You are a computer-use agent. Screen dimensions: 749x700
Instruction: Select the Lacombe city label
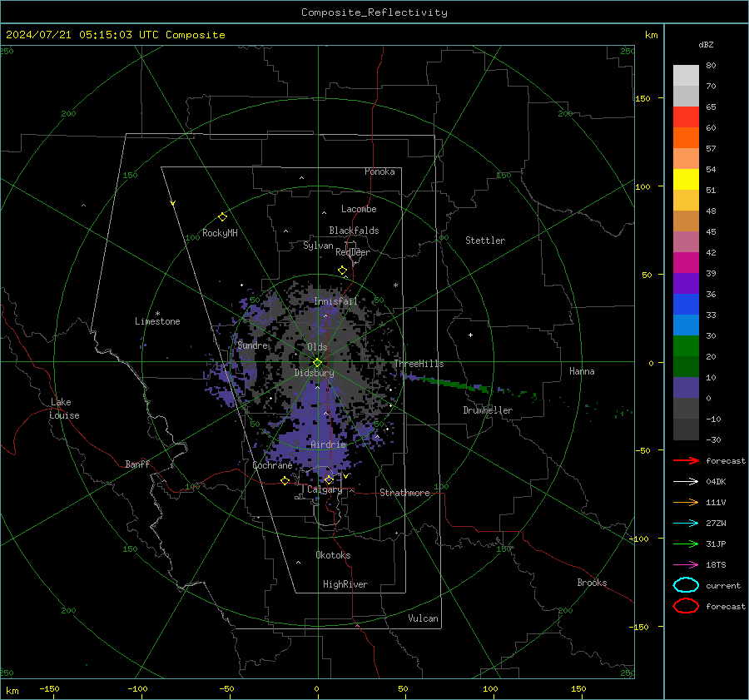359,209
